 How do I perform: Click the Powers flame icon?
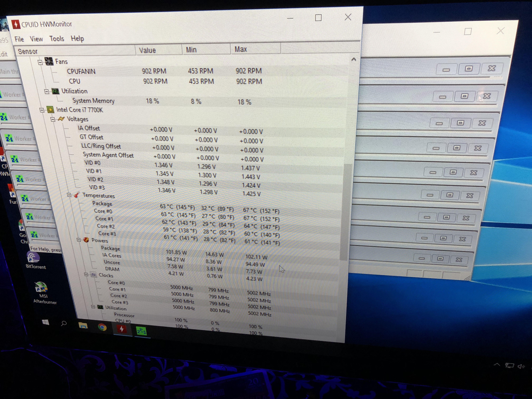(86, 240)
